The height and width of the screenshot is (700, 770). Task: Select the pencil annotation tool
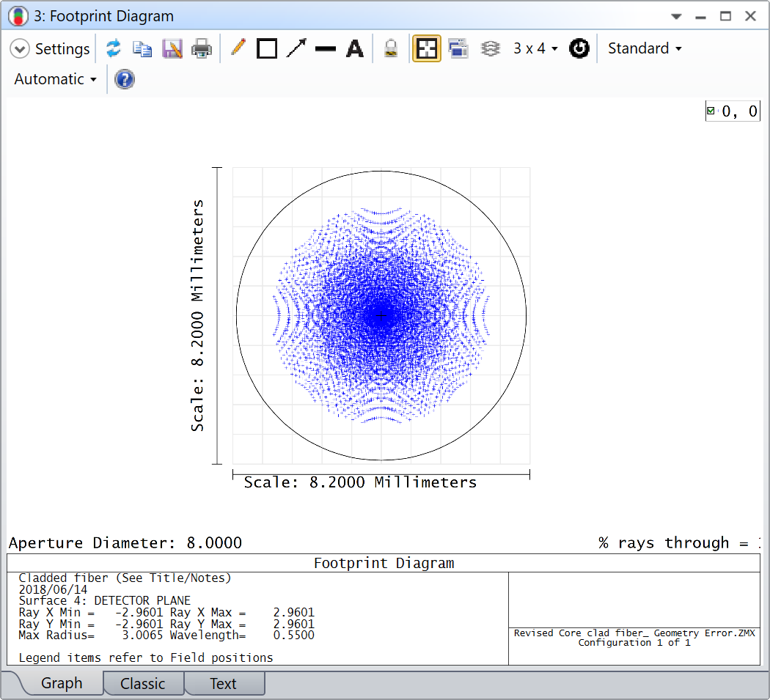[x=238, y=48]
